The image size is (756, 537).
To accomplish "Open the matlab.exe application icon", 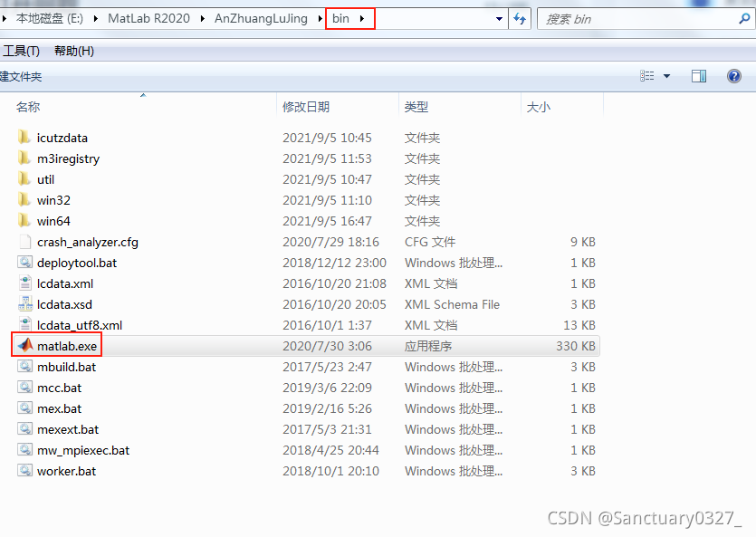I will [24, 346].
